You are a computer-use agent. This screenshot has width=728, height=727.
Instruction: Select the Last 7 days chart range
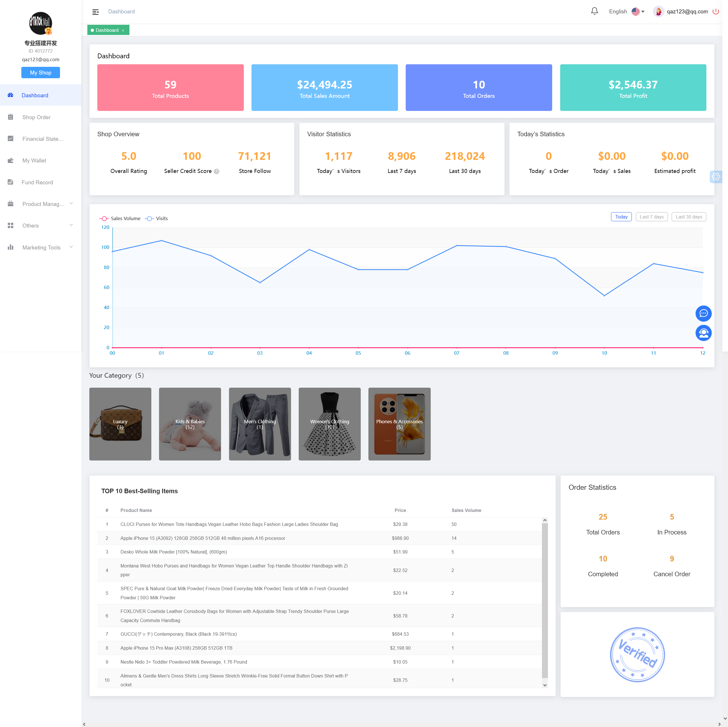point(651,217)
